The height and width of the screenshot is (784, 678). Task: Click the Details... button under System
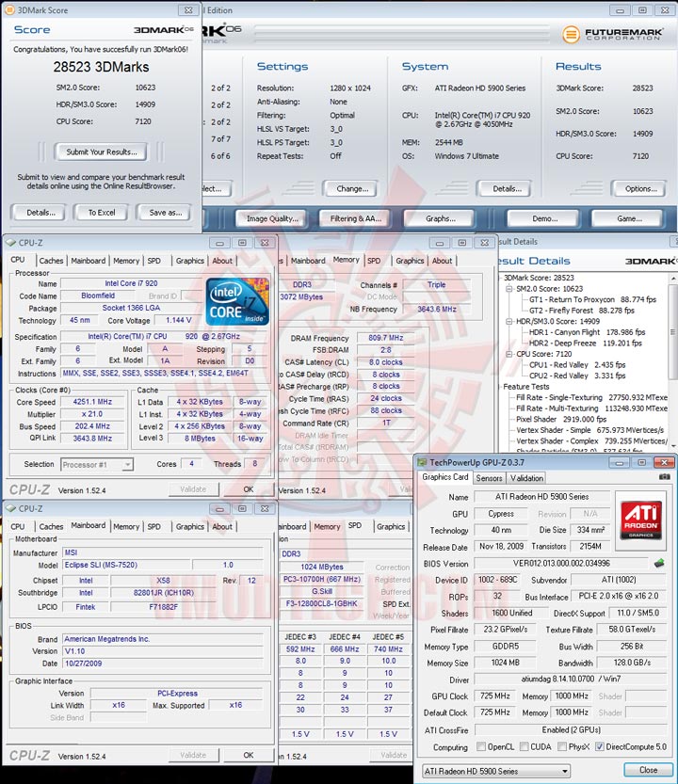point(507,189)
